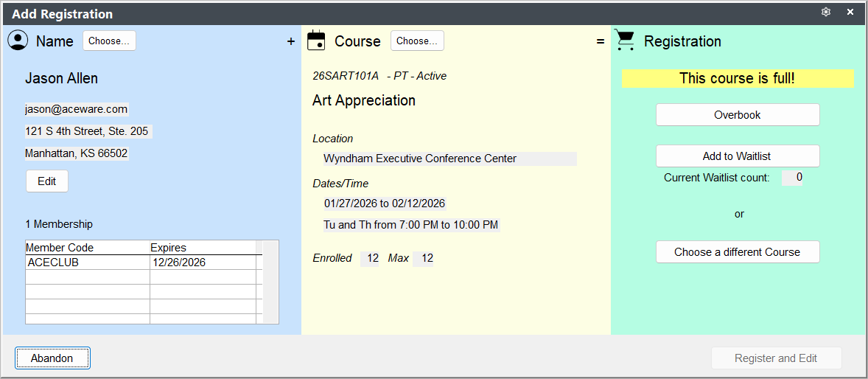
Task: Click the Edit button under the address
Action: click(47, 181)
